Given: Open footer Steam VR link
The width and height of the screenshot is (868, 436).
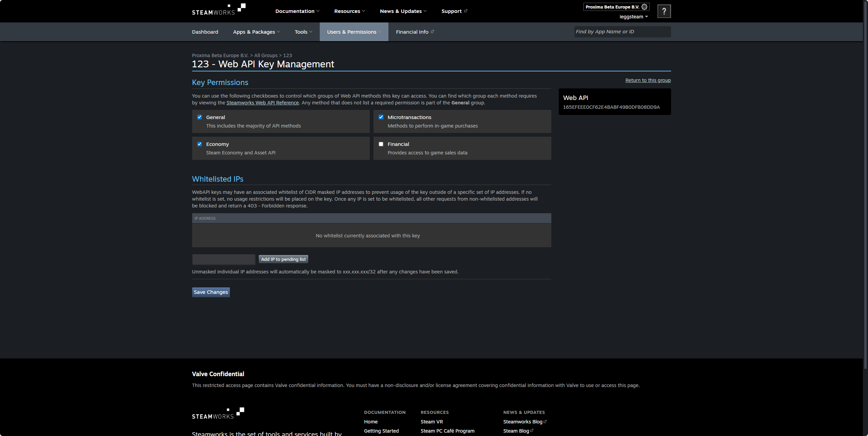Looking at the screenshot, I should click(432, 422).
